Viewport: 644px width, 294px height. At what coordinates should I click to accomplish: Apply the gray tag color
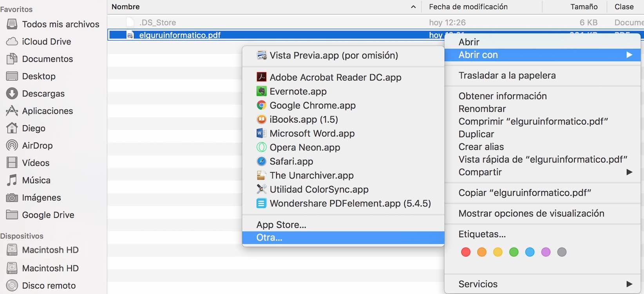tap(562, 252)
